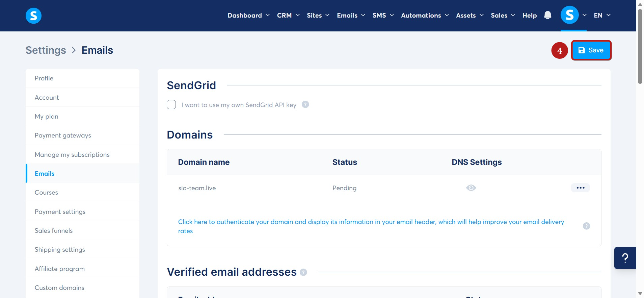Click the domain authentication link
Viewport: 644px width, 298px height.
click(371, 226)
